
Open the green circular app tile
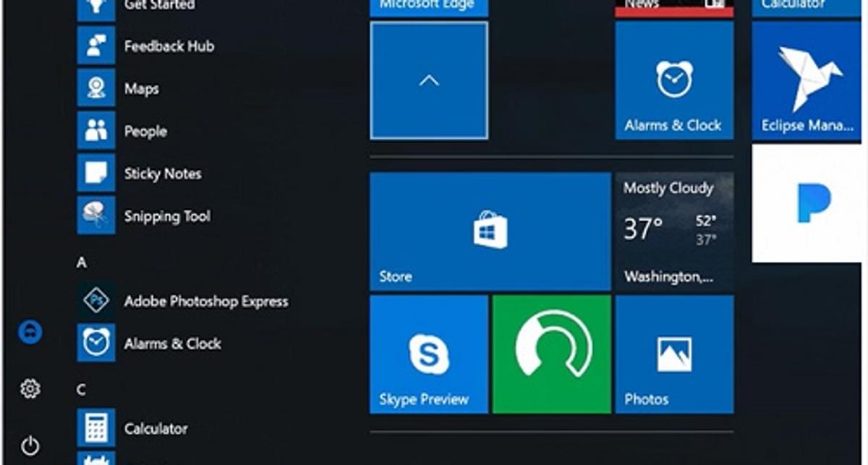tap(552, 354)
